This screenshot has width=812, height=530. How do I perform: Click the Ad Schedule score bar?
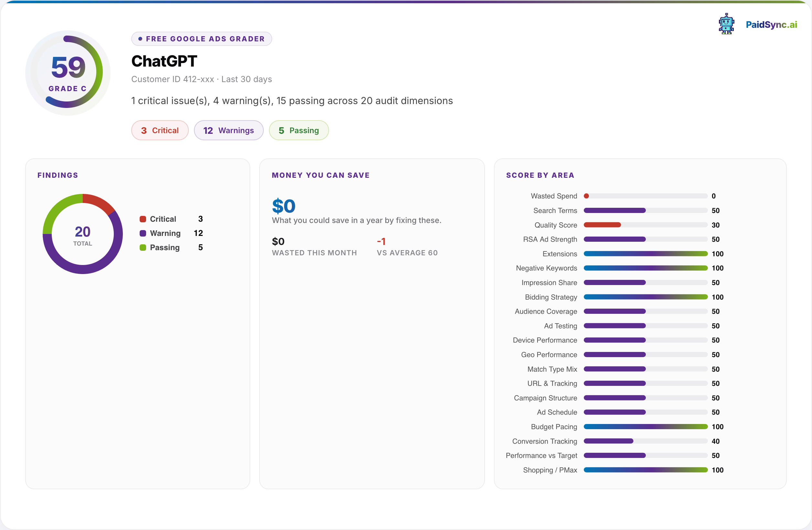pos(646,412)
